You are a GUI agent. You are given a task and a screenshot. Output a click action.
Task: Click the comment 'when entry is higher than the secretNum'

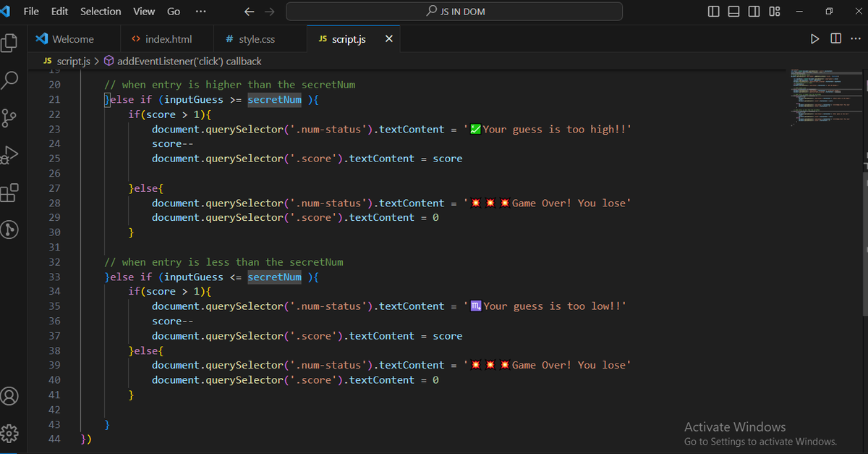(x=230, y=85)
